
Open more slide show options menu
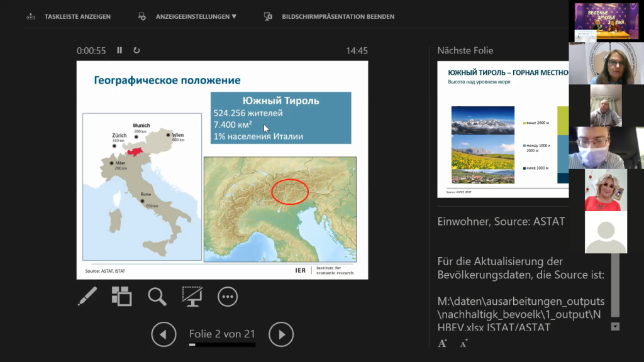227,296
